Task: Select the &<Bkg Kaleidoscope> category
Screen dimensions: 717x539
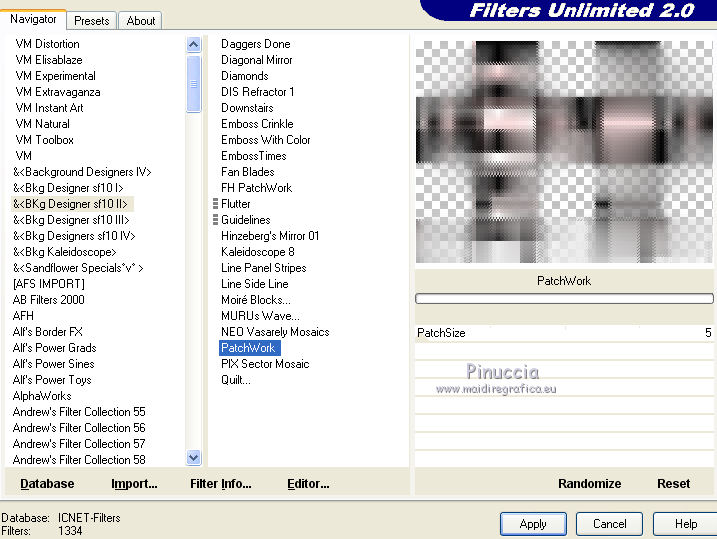Action: point(64,252)
